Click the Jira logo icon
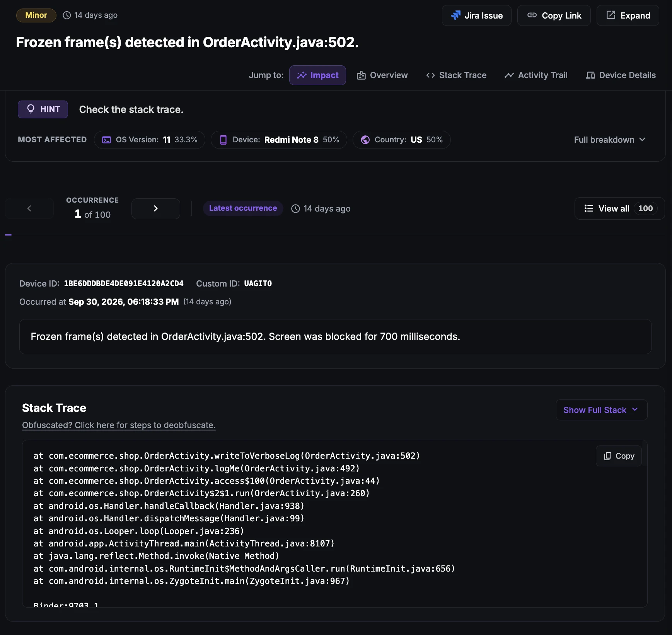This screenshot has height=635, width=672. tap(456, 15)
